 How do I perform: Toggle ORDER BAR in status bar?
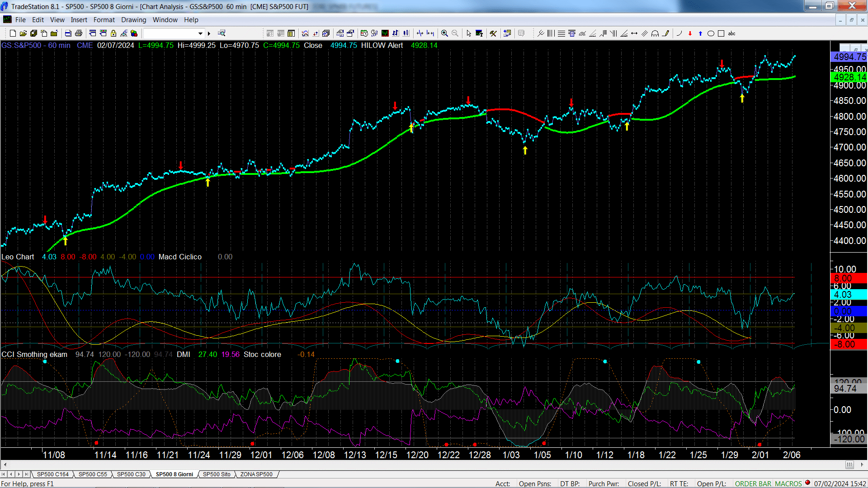[x=753, y=484]
